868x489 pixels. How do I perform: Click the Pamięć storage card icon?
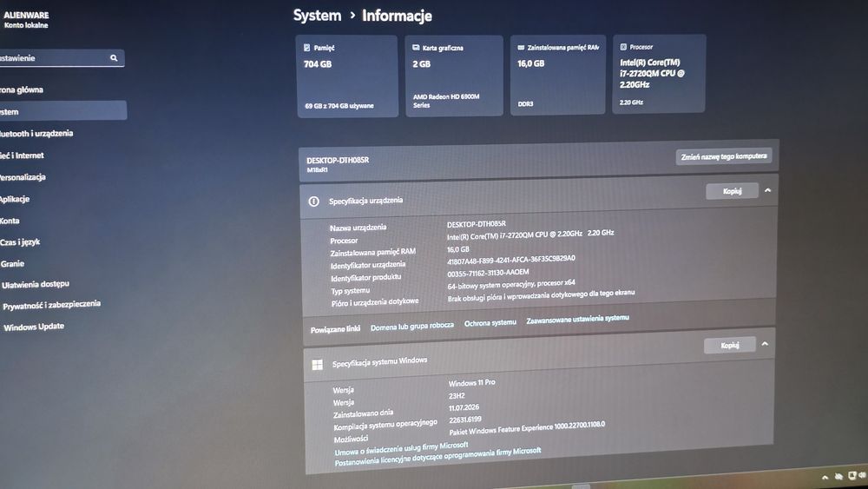pos(306,48)
